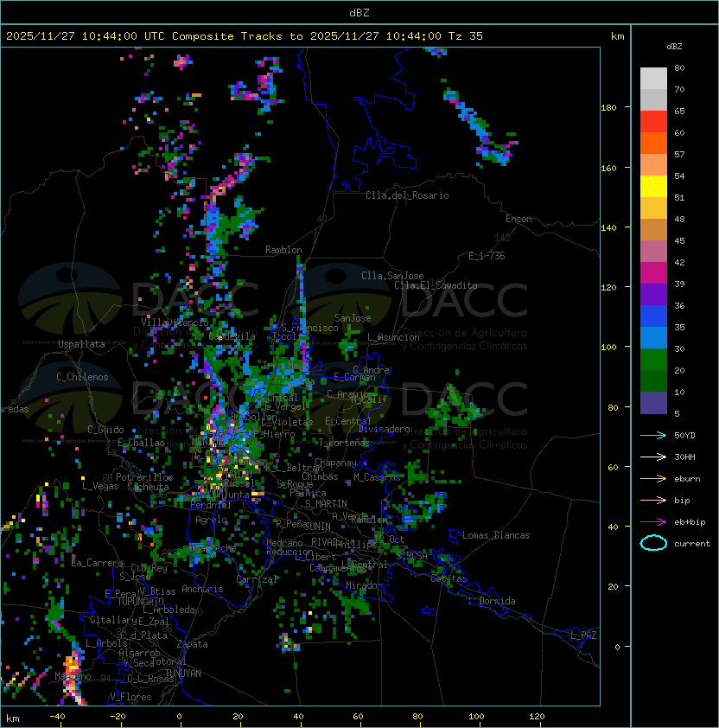Click the L_Dormida place label
719x728 pixels.
point(492,601)
